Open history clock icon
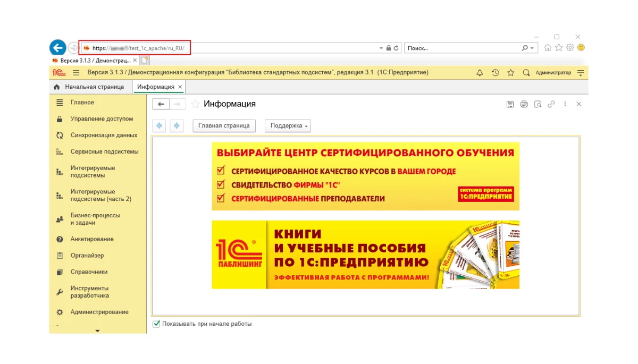 [496, 73]
